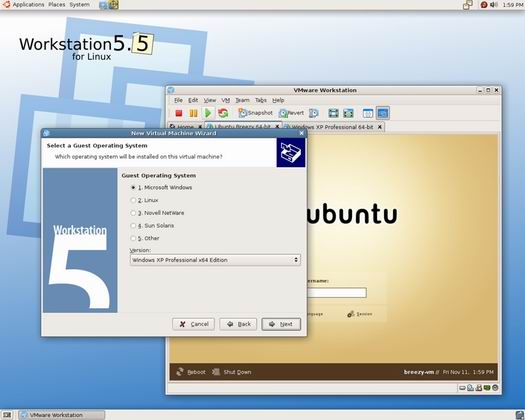525x420 pixels.
Task: Close the New Virtual Machine Wizard dialog
Action: [301, 133]
